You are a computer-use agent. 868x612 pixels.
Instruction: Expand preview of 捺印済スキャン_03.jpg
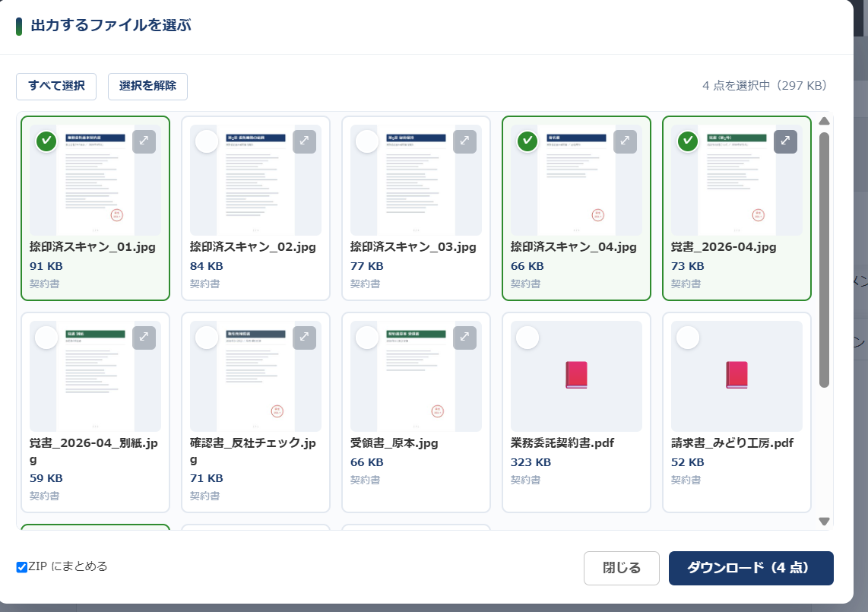tap(464, 141)
